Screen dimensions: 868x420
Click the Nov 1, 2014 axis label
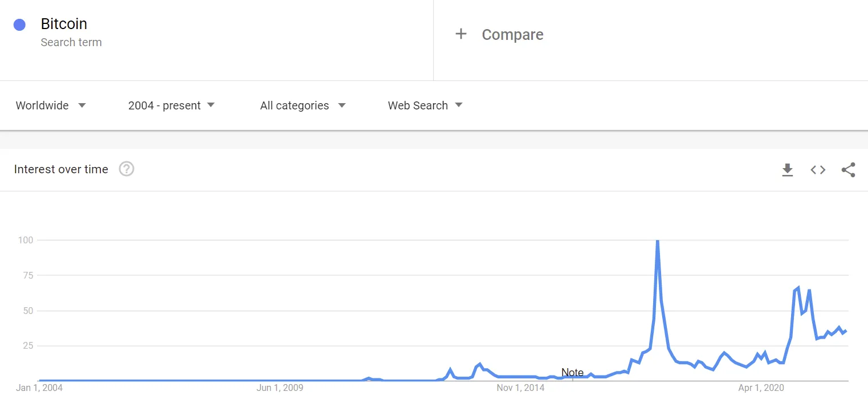click(520, 388)
